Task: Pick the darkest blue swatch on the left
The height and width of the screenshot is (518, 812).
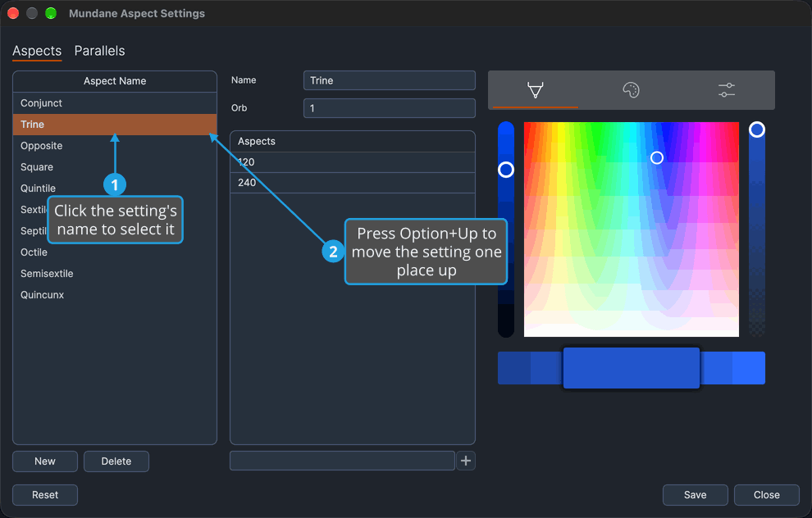Action: [513, 368]
